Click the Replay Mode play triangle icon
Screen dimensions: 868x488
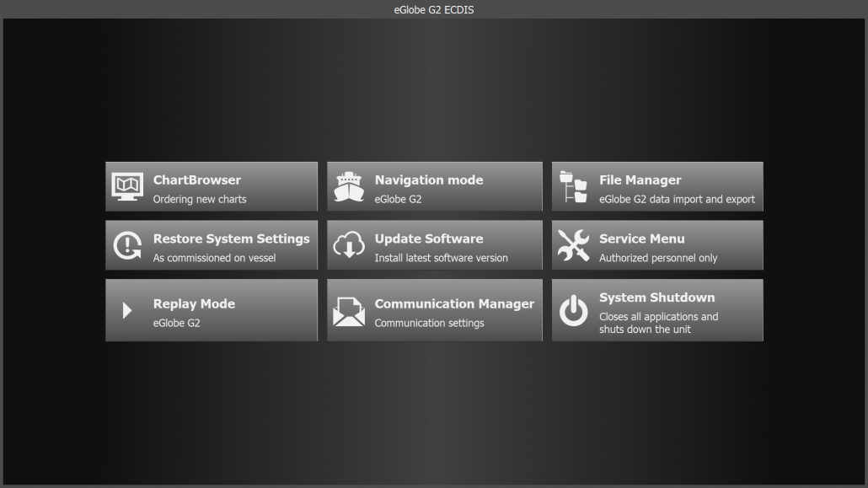[127, 310]
